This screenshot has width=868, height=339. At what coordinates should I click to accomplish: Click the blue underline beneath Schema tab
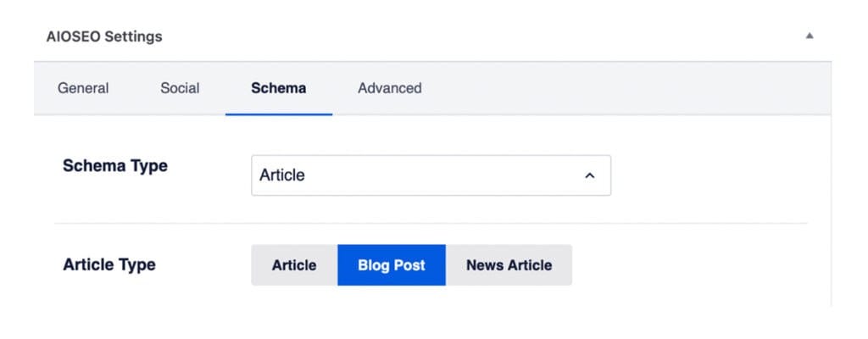pos(278,114)
